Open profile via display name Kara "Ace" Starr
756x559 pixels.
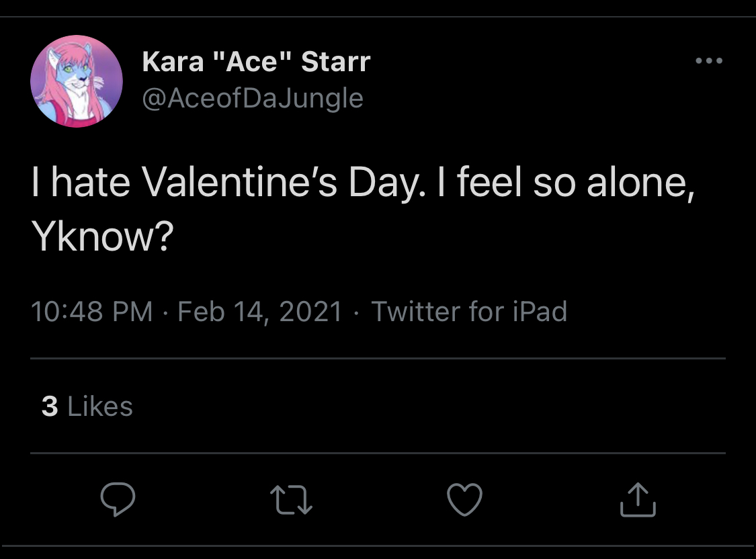(x=256, y=62)
